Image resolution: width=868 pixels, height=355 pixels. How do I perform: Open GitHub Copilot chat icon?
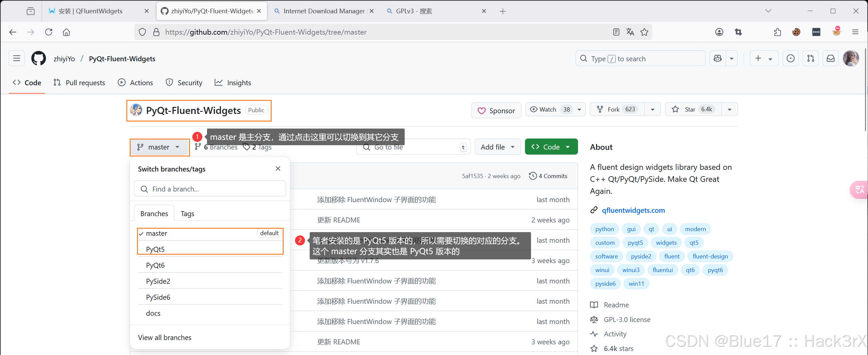717,59
